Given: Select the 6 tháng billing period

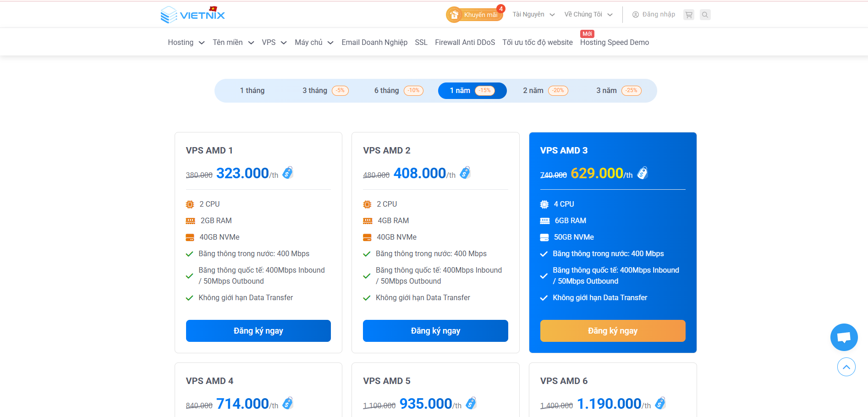Looking at the screenshot, I should click(x=398, y=91).
